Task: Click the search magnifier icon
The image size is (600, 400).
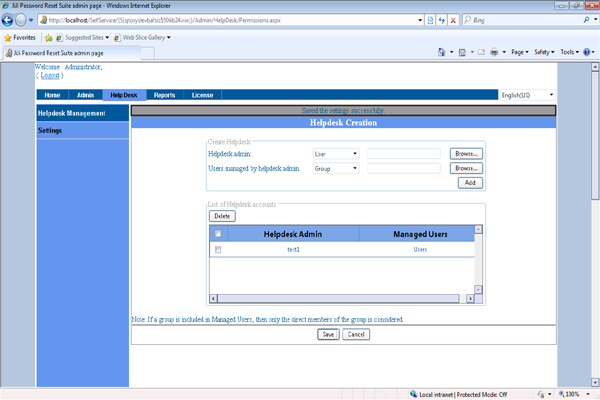Action: click(586, 20)
